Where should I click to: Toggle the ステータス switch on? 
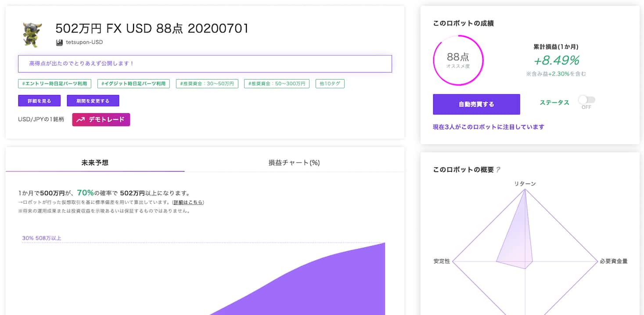586,100
